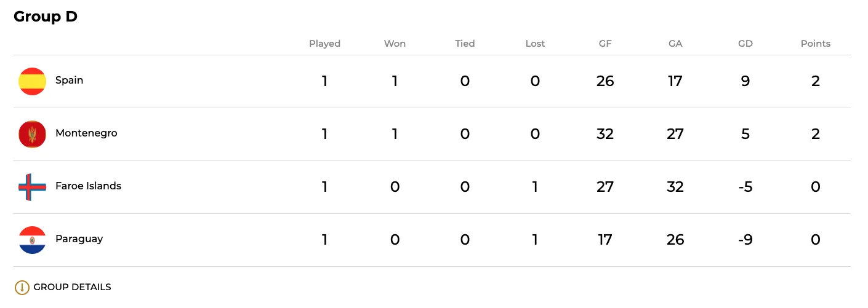Click the Paraguay flag icon

32,240
